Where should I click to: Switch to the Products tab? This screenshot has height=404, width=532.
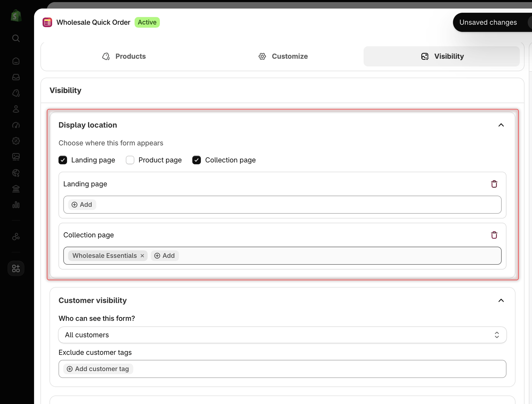point(124,56)
